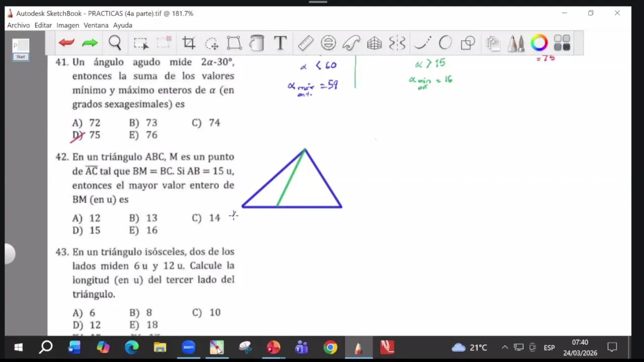
Task: Select the Crop tool
Action: 189,43
